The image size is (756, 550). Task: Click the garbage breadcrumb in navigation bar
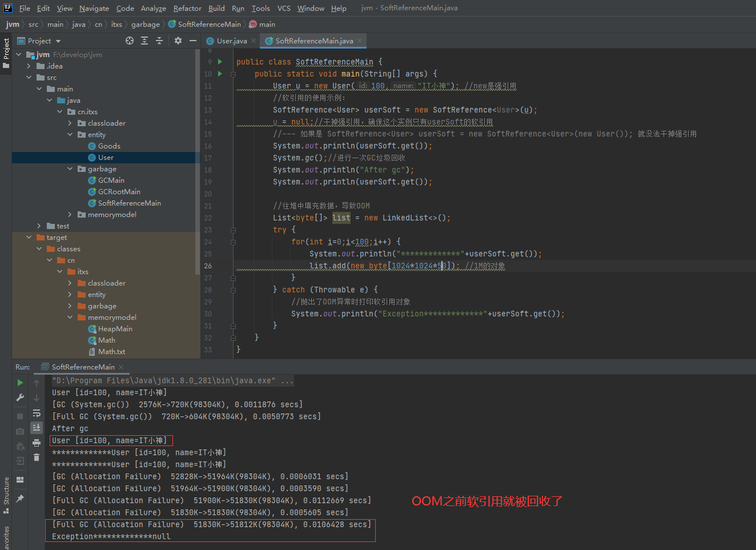coord(146,25)
